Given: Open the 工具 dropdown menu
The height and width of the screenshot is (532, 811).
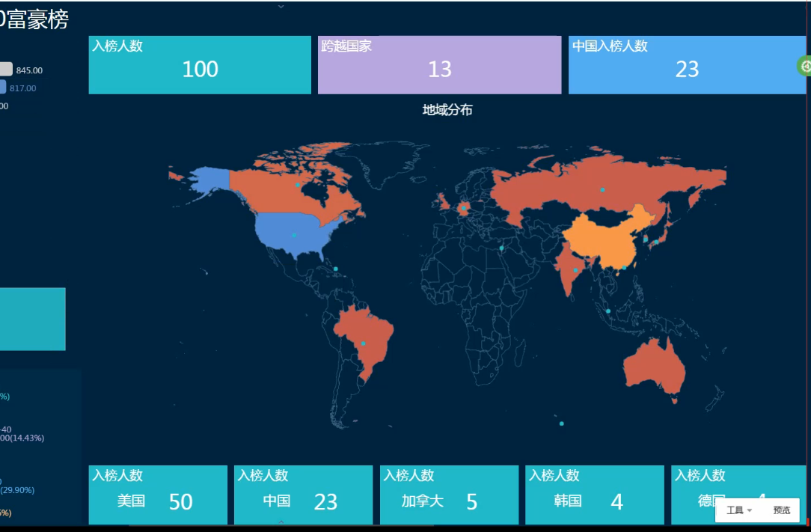Looking at the screenshot, I should pos(738,510).
